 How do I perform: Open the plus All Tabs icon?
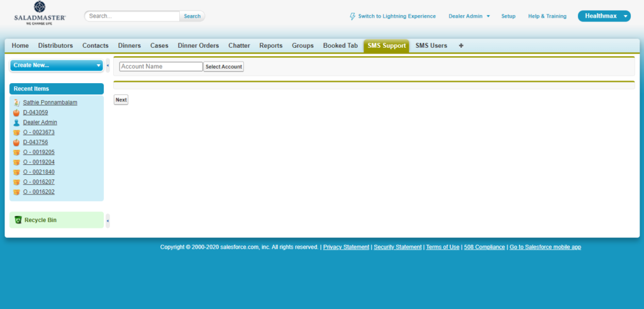click(461, 45)
